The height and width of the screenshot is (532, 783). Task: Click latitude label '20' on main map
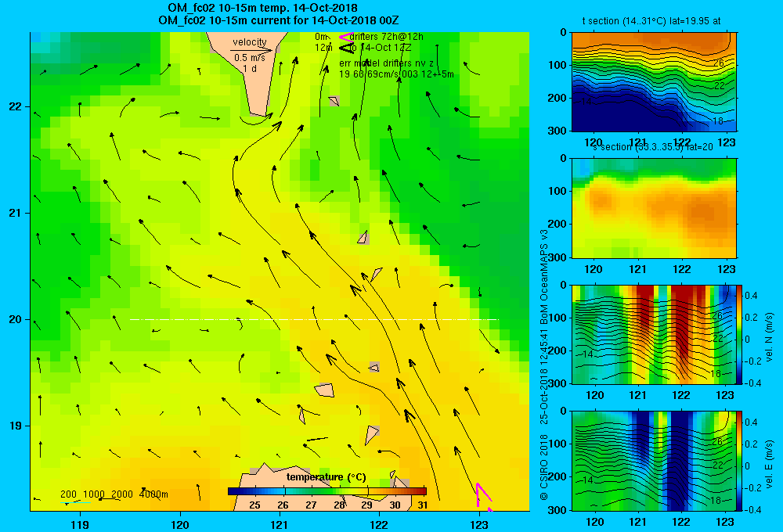click(x=16, y=319)
